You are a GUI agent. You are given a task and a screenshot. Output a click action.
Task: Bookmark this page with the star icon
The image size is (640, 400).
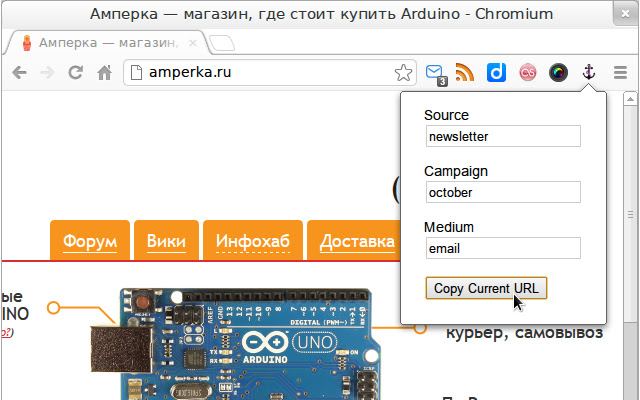(403, 73)
